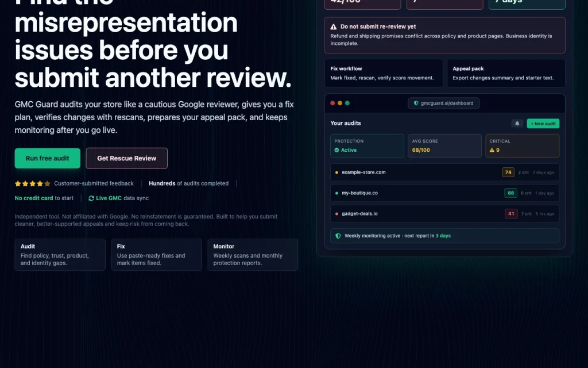588x368 pixels.
Task: Click the 5 hrs ago timestamp
Action: click(x=545, y=214)
